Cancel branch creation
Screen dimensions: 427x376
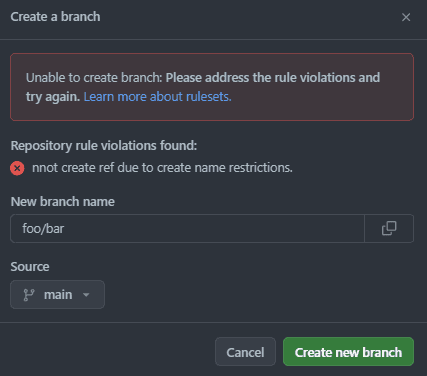click(245, 352)
